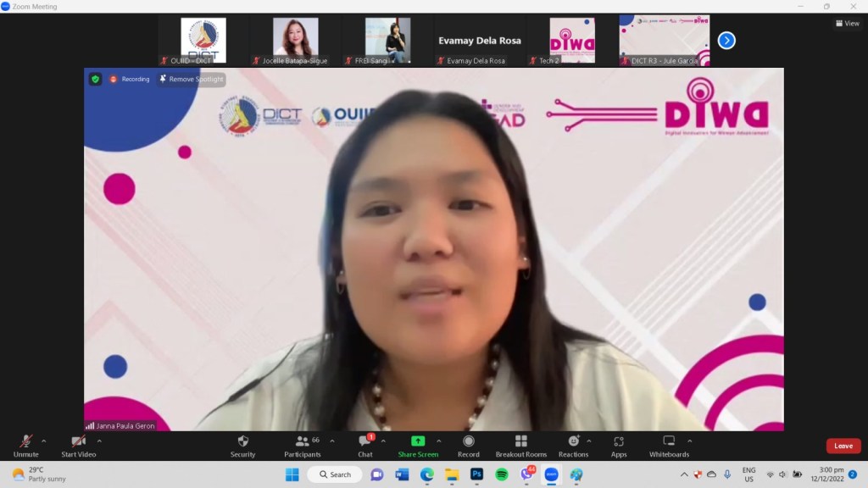Expand video options arrow next to Start Video

point(99,441)
